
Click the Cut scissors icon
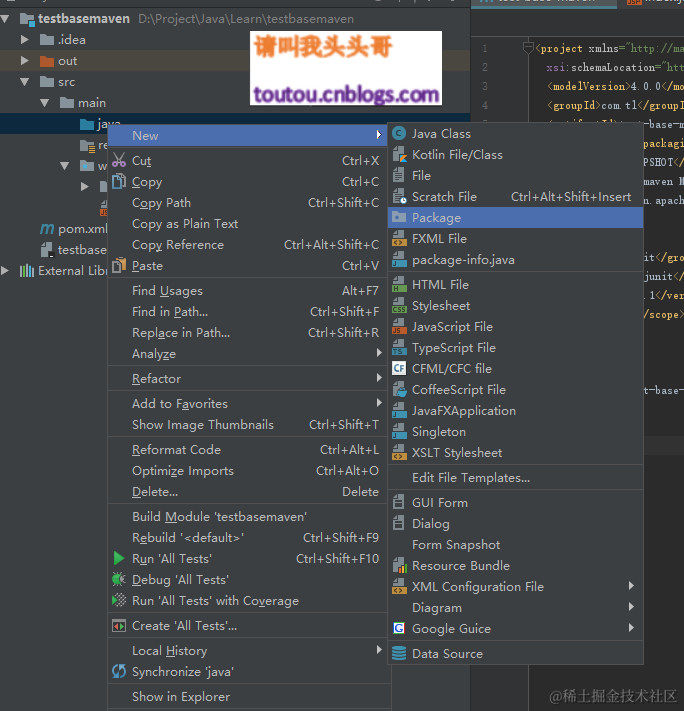coord(119,160)
